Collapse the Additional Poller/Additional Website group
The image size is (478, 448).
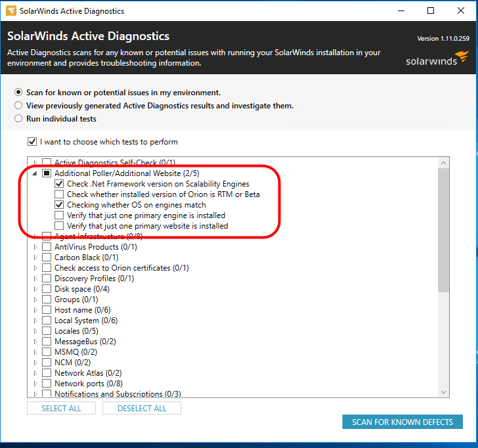(35, 173)
